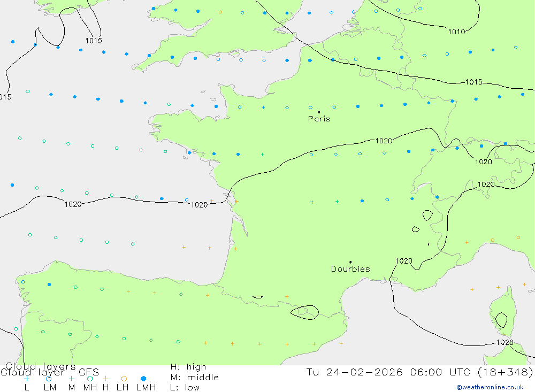Image resolution: width=535 pixels, height=392 pixels.
Task: Click the 'Cloud layer GFS' title text
Action: (x=50, y=372)
